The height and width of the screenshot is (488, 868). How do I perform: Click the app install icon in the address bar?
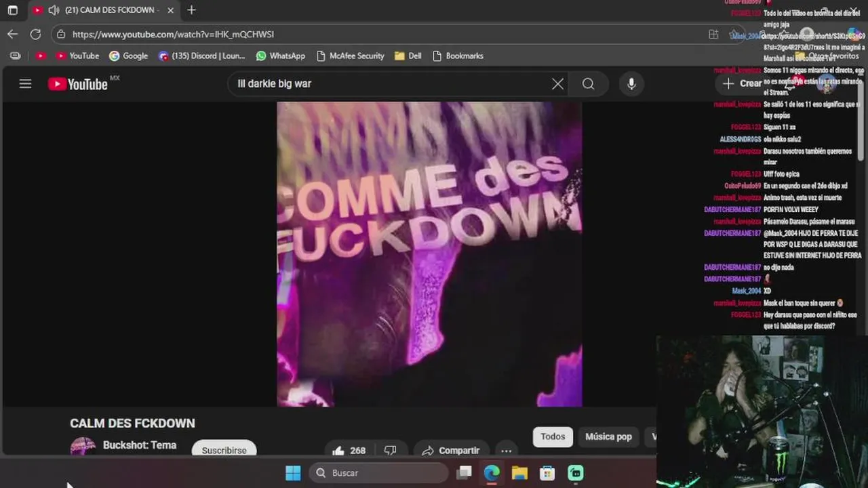(713, 34)
